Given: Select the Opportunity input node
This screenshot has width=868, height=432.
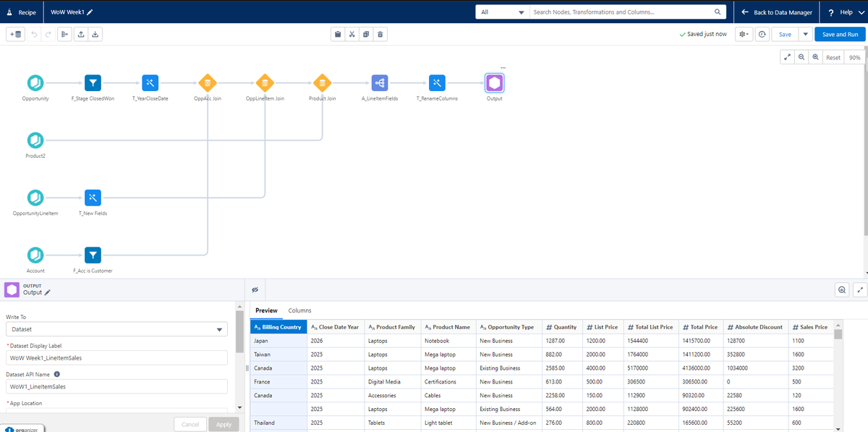Looking at the screenshot, I should click(35, 83).
